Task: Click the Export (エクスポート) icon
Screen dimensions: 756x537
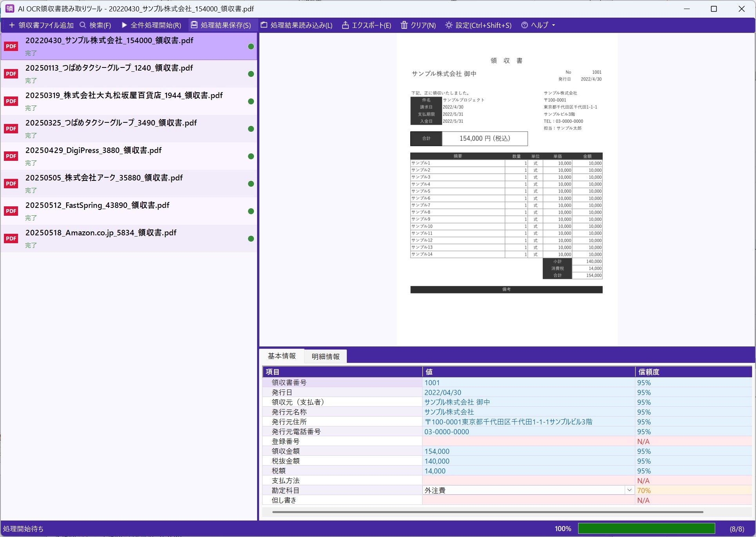Action: [345, 25]
